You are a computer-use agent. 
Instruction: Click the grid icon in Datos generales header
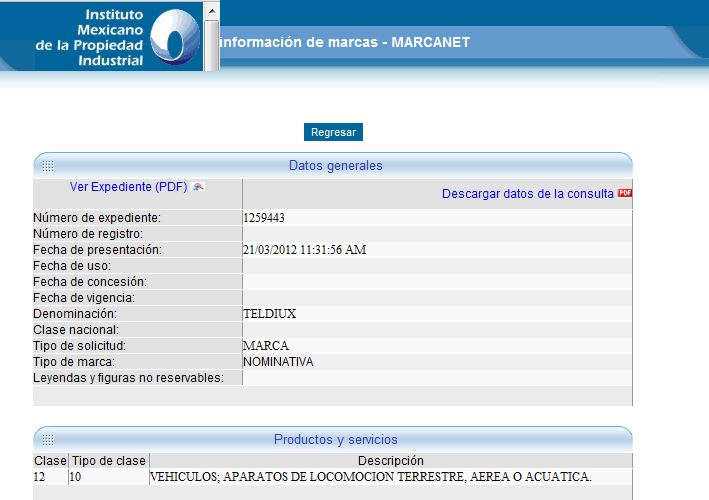point(48,166)
